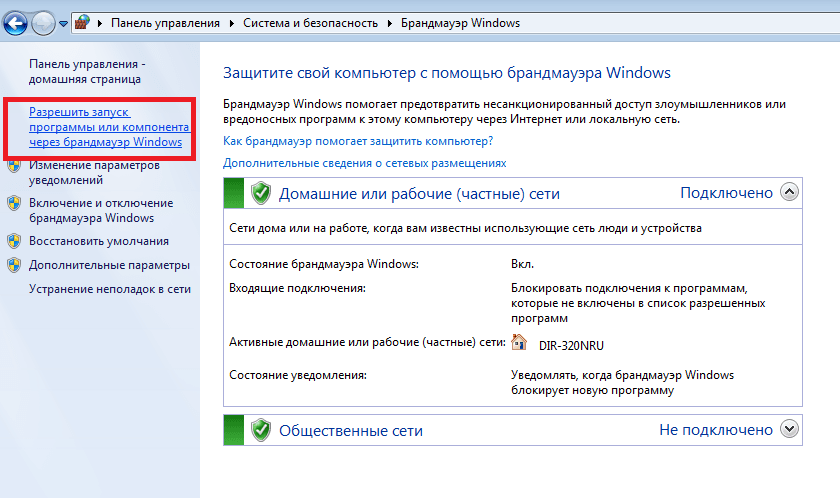The width and height of the screenshot is (840, 498).
Task: Click the Вкл. firewall state value
Action: [522, 264]
